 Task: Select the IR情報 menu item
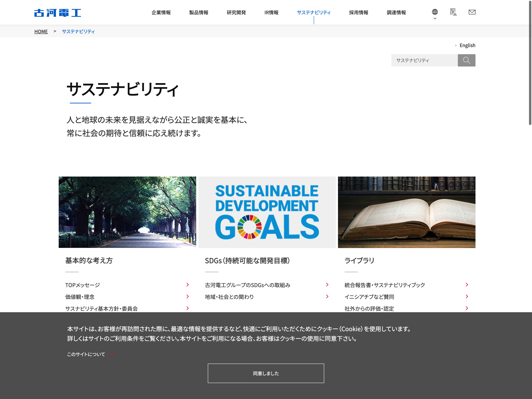click(x=271, y=12)
